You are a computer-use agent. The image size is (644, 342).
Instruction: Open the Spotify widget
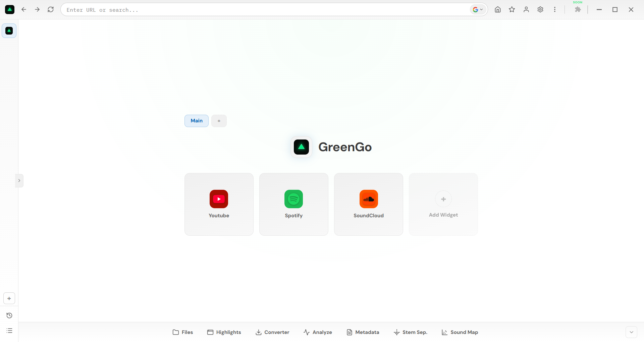(x=294, y=204)
